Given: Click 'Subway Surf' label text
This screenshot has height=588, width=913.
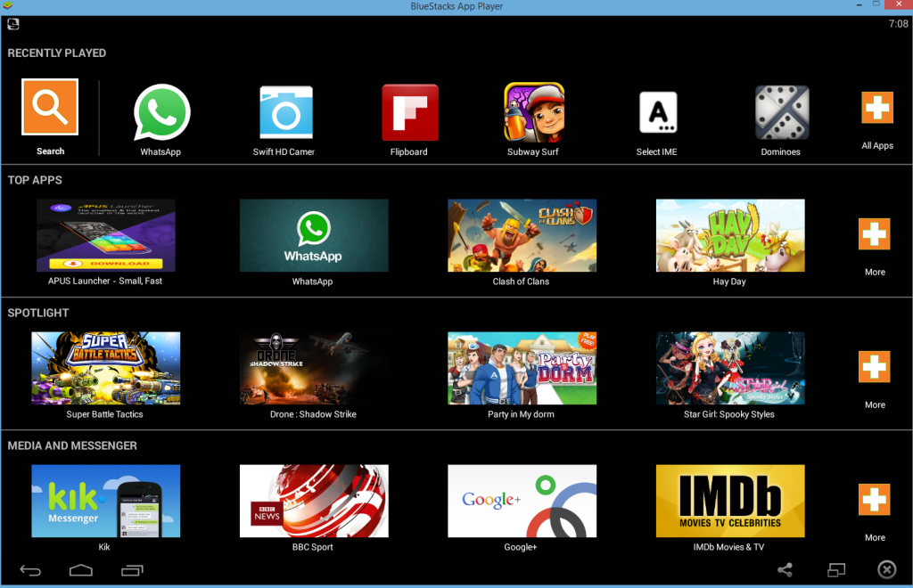Looking at the screenshot, I should 533,151.
